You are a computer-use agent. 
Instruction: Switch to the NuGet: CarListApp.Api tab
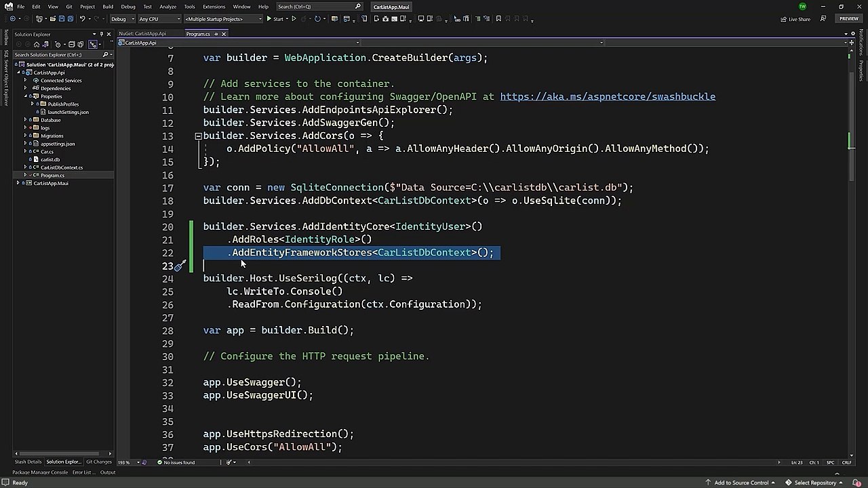point(142,34)
